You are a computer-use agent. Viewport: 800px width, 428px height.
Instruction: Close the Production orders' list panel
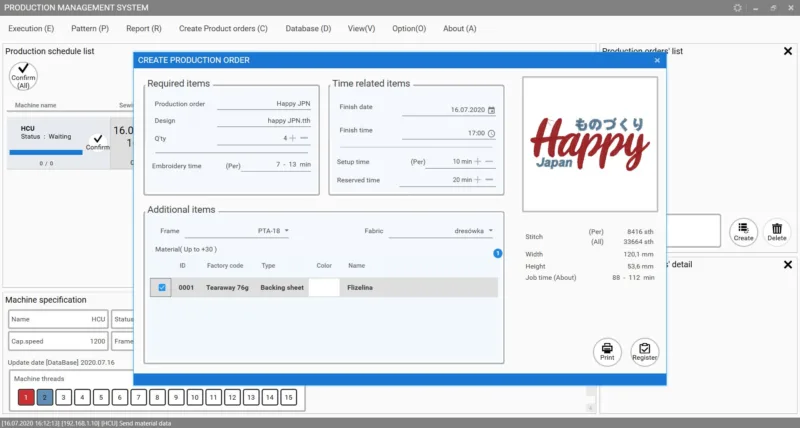788,51
